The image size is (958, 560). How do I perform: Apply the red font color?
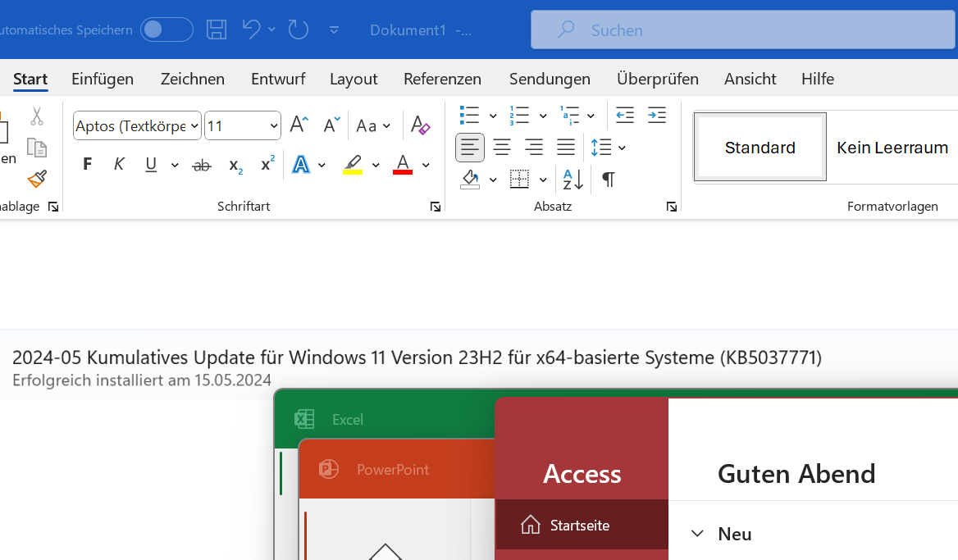pyautogui.click(x=403, y=164)
